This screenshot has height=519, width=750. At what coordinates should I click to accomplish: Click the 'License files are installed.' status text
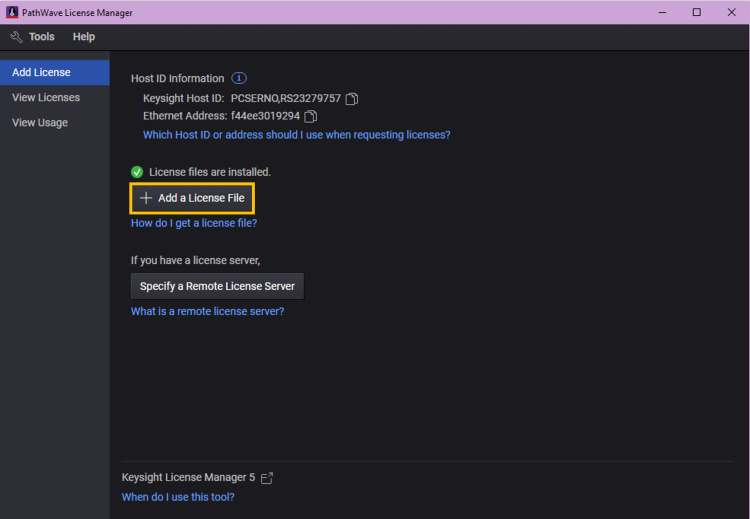[210, 172]
